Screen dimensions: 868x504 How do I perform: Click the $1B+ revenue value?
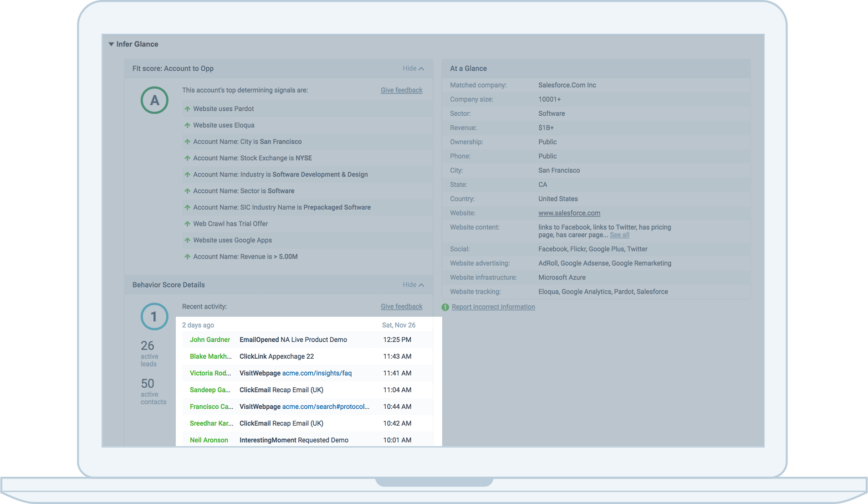[546, 128]
